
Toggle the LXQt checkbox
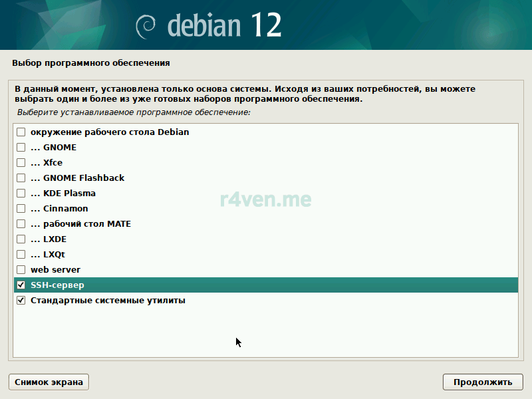tap(21, 255)
